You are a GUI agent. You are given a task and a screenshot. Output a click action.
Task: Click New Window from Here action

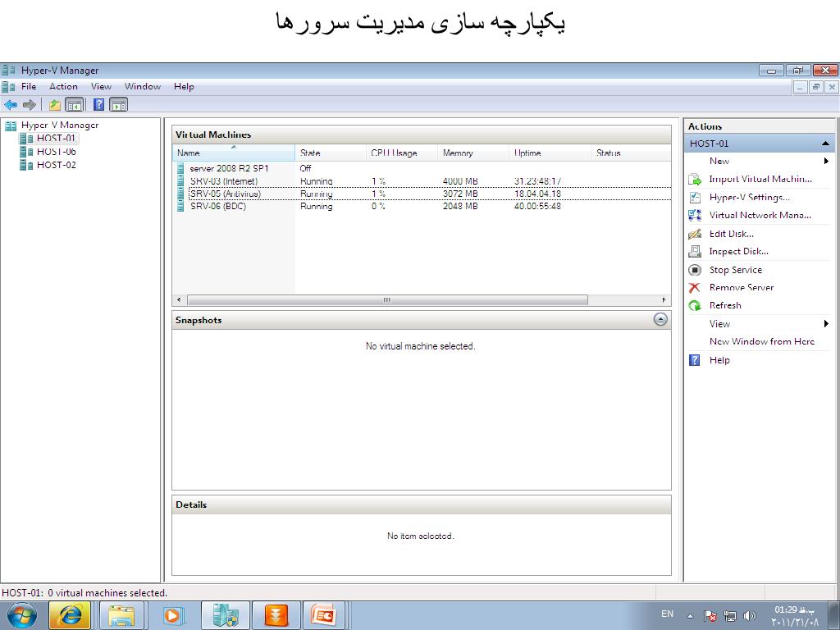(762, 342)
